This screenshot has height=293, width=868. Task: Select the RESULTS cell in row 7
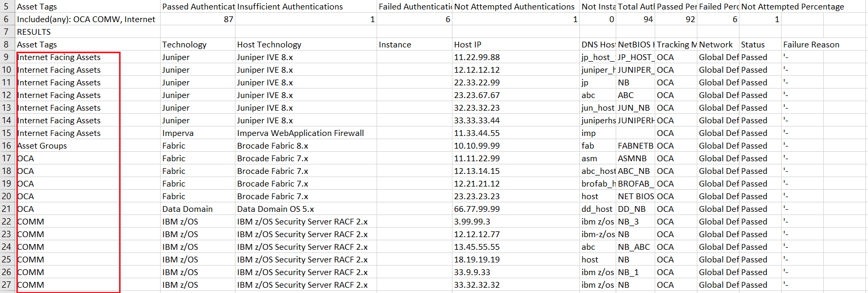pyautogui.click(x=87, y=32)
